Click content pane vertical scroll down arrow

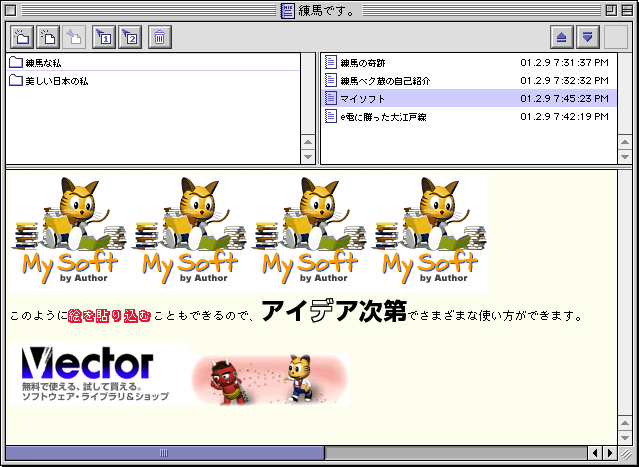[625, 438]
